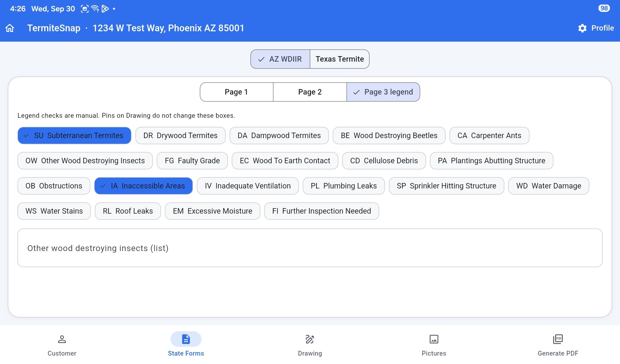Enable CD Cellulose Debris chip
Screen dimensions: 620x364
pyautogui.click(x=384, y=161)
